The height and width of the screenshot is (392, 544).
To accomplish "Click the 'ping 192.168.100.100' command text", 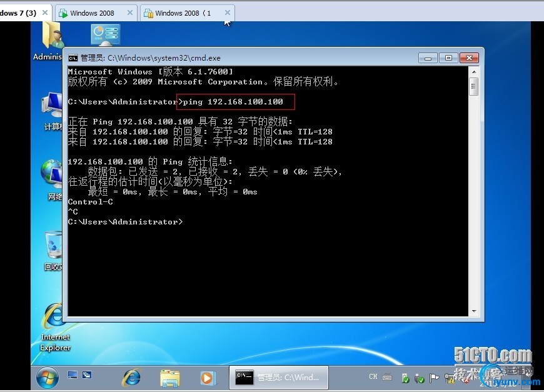I will point(233,102).
